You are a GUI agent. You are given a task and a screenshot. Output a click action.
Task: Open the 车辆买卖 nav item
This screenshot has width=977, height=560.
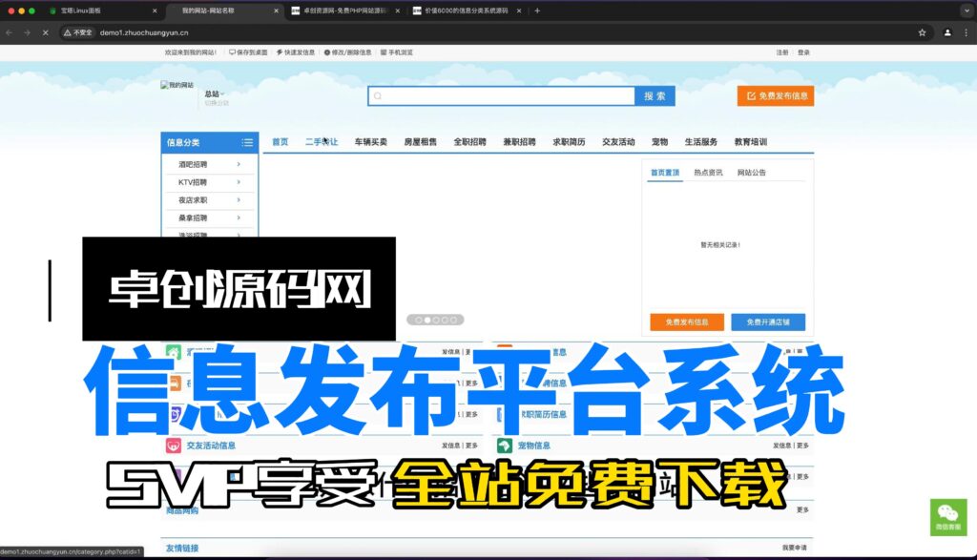[371, 142]
